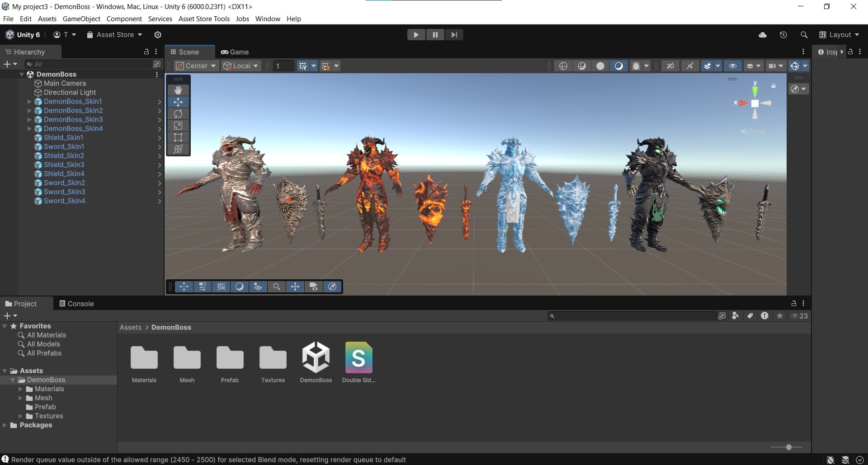The width and height of the screenshot is (868, 465).
Task: Toggle gizmos visibility button
Action: click(x=794, y=66)
